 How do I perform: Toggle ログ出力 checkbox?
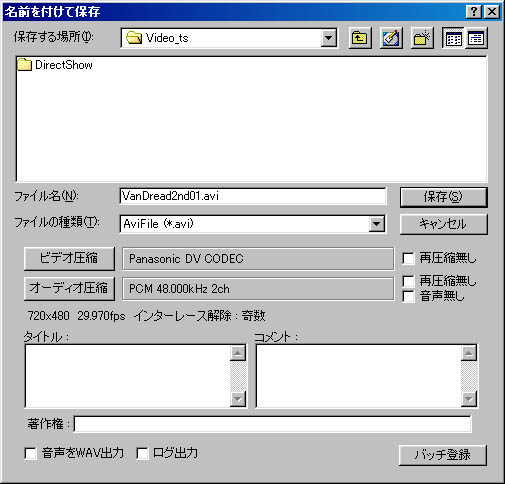click(x=142, y=453)
